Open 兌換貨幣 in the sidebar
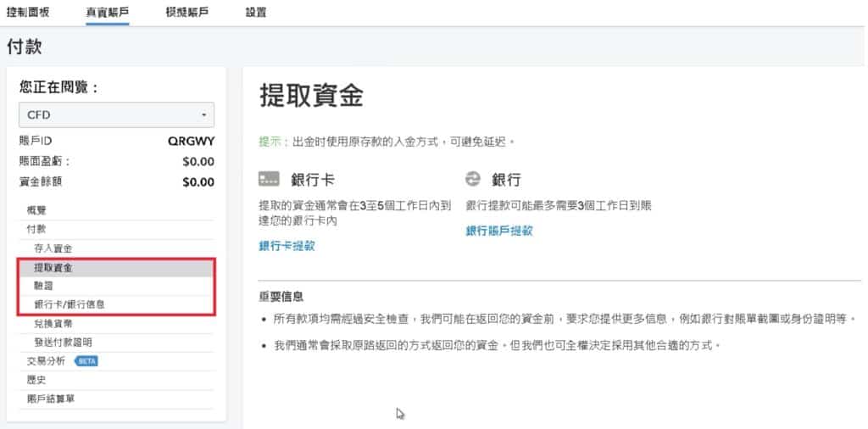 (x=53, y=324)
